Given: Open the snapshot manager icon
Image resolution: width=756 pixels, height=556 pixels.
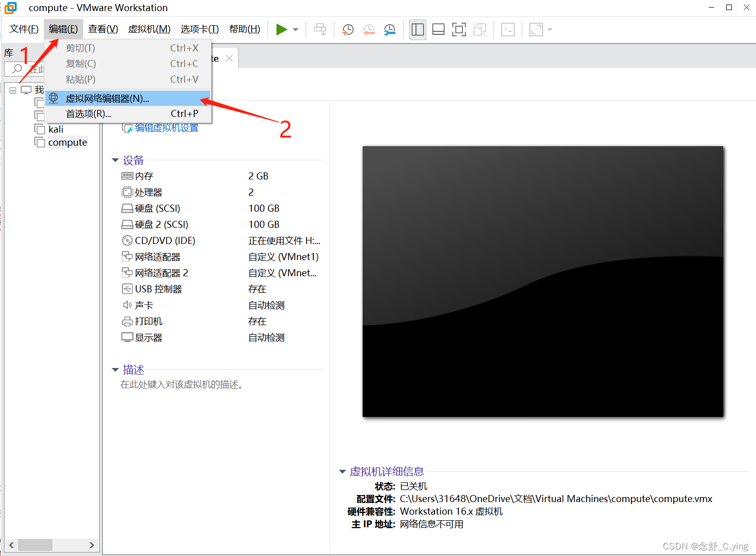Looking at the screenshot, I should (389, 30).
